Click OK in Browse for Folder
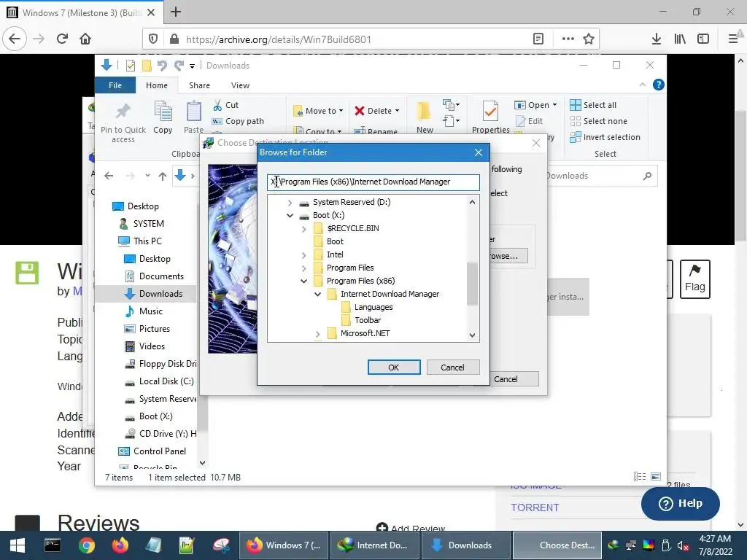Viewport: 747px width, 560px height. coord(394,367)
